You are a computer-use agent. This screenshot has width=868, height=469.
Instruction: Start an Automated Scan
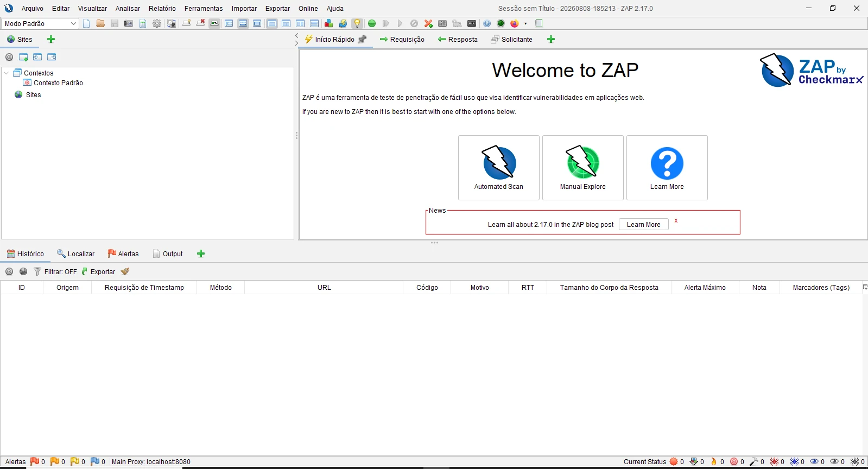499,168
